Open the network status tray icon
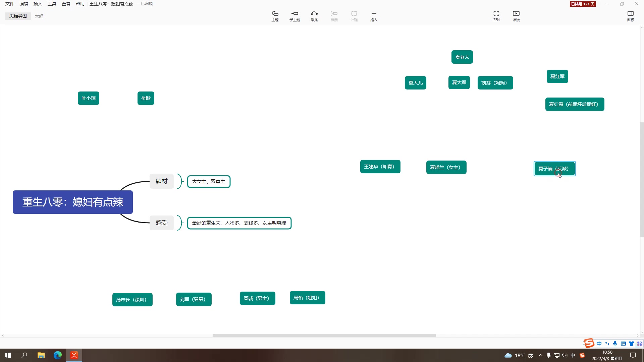 (x=557, y=355)
